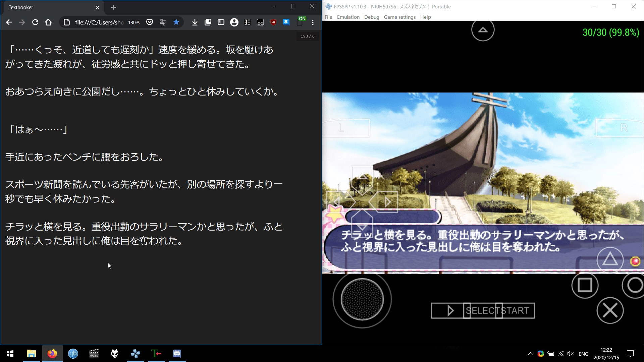Viewport: 644px width, 362px height.
Task: Open Discord from the taskbar
Action: point(177,354)
